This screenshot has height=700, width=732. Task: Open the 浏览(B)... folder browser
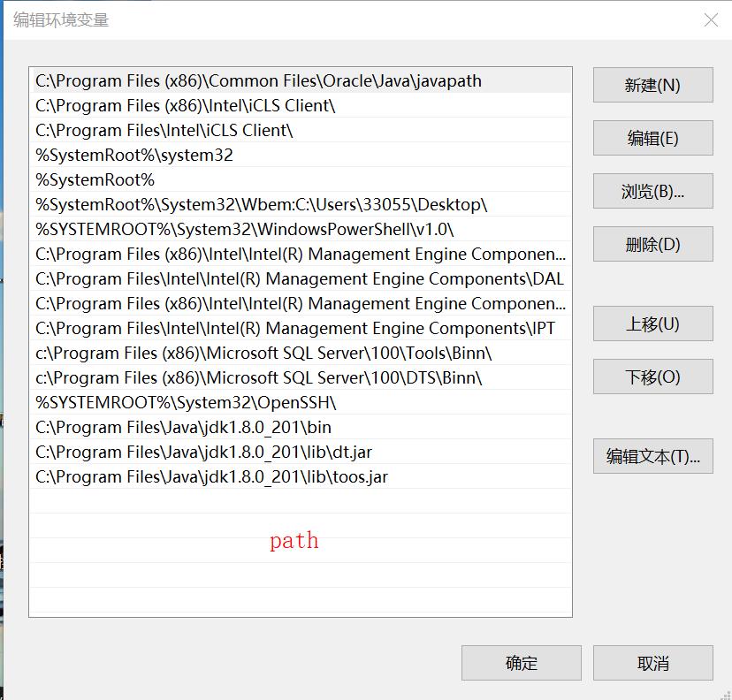click(x=652, y=191)
